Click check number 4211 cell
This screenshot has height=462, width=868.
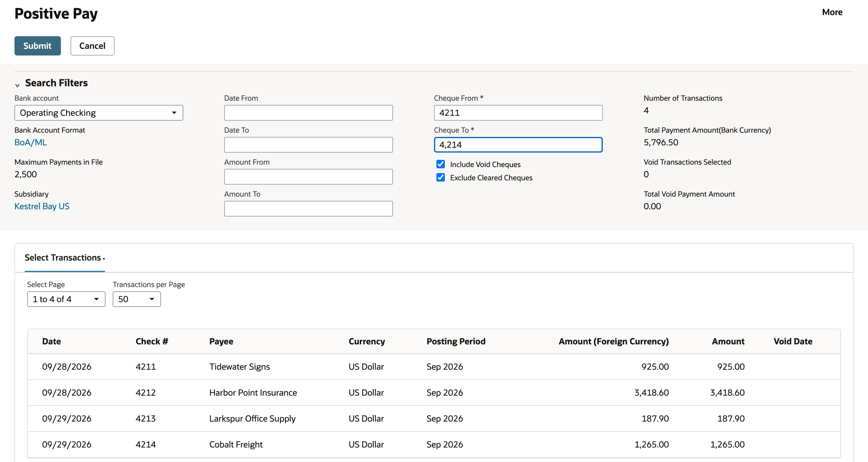click(x=146, y=367)
